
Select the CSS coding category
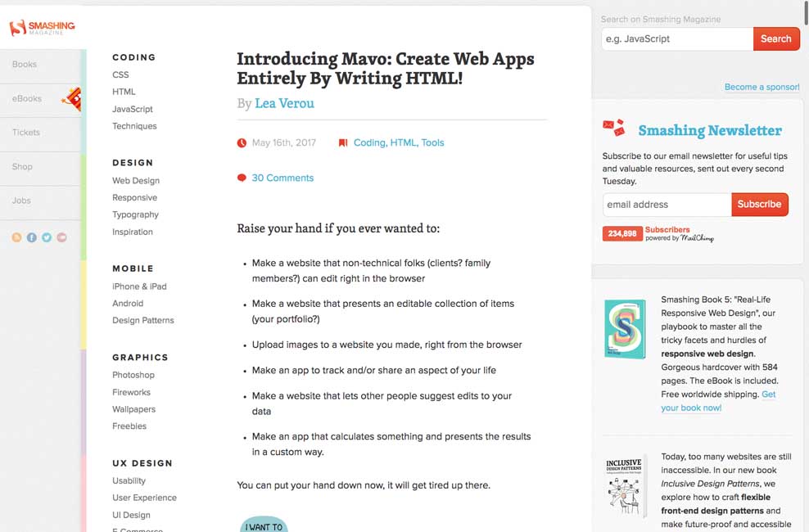coord(120,74)
